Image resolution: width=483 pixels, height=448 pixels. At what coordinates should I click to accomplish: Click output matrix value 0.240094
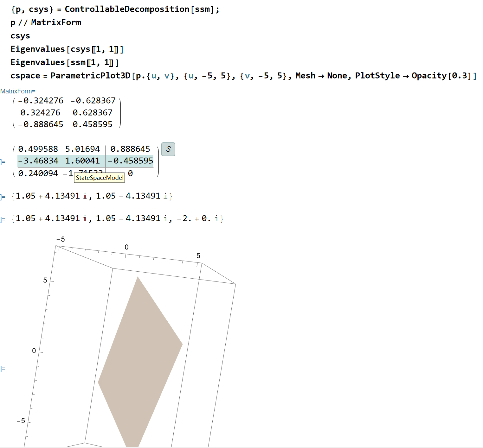click(38, 174)
